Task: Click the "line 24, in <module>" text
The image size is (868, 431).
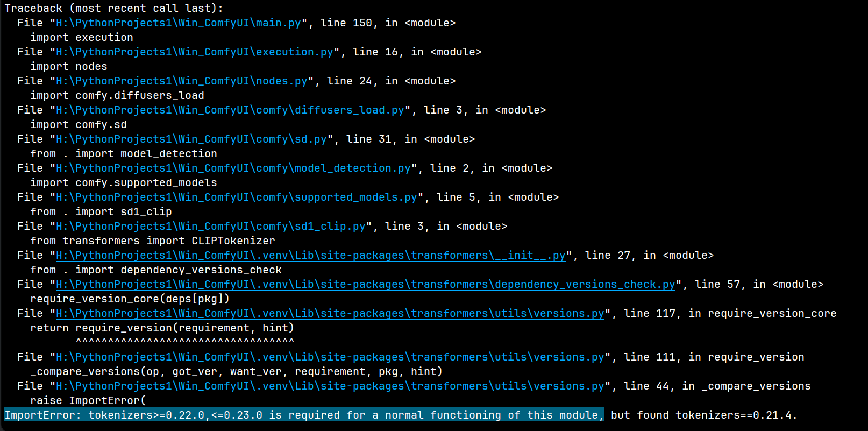Action: [392, 81]
